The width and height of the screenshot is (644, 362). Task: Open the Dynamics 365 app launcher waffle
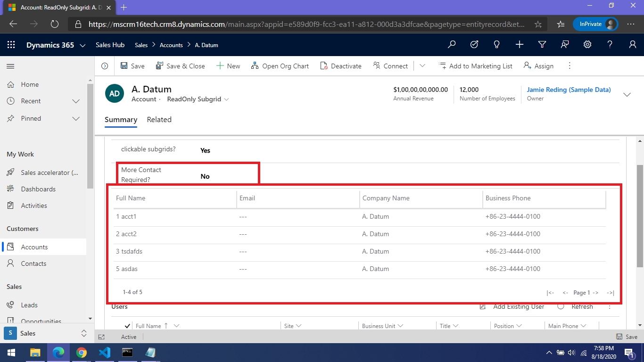point(11,45)
